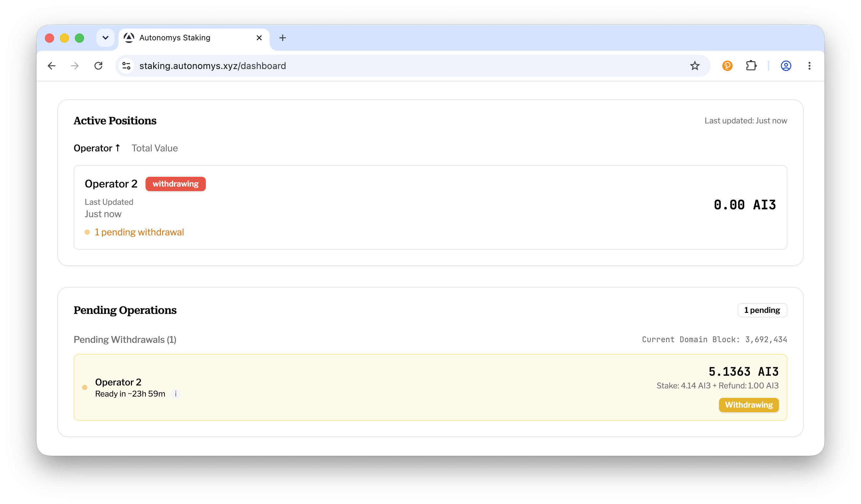Click the 'Pending Withdrawals (1)' heading
Screen dimensions: 861x504
[x=125, y=340]
